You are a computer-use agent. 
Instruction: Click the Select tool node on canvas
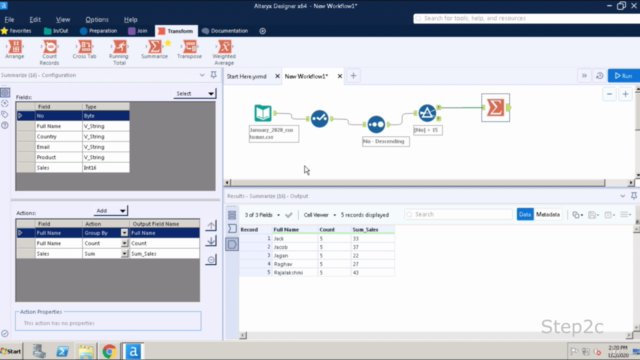click(x=319, y=118)
